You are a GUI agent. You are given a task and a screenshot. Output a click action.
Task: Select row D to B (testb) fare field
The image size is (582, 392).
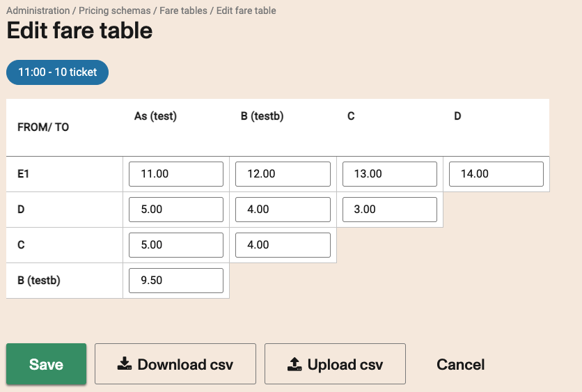click(283, 209)
